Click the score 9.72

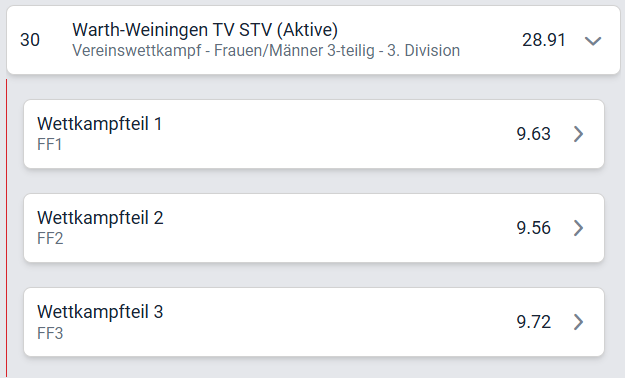click(x=533, y=322)
